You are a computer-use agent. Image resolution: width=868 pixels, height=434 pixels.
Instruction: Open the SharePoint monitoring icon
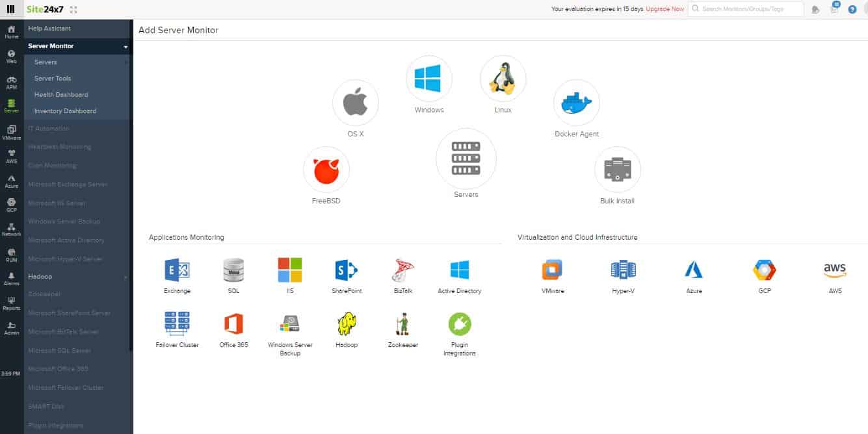point(347,270)
